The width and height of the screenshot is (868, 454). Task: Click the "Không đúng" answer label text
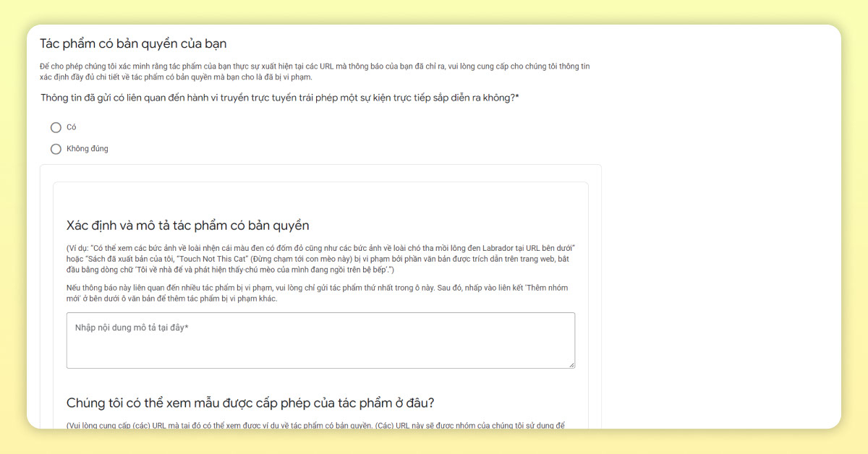tap(87, 149)
